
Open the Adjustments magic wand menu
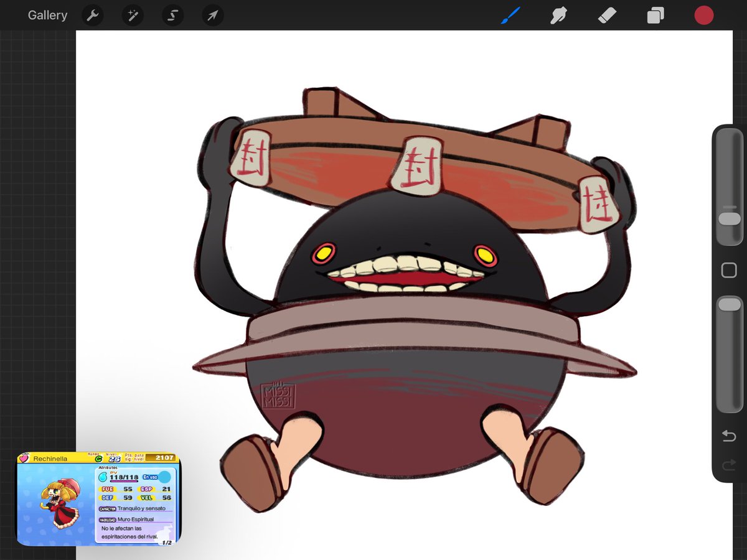click(x=133, y=16)
